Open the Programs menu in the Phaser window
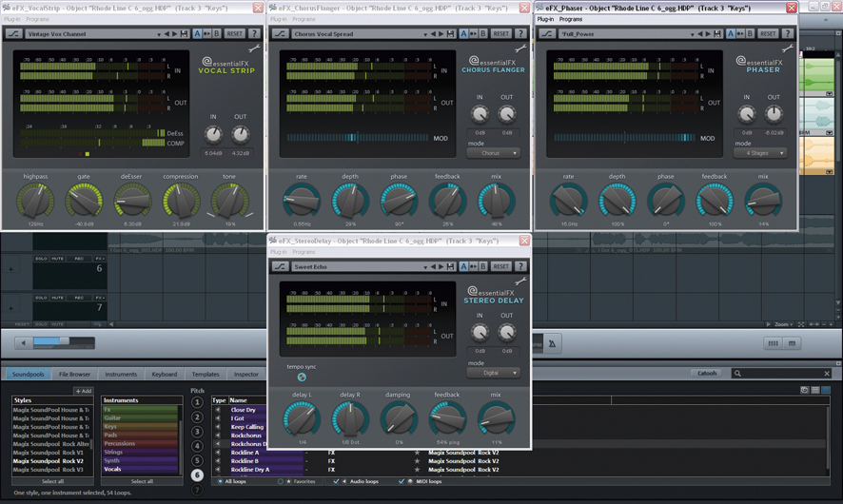 571,19
